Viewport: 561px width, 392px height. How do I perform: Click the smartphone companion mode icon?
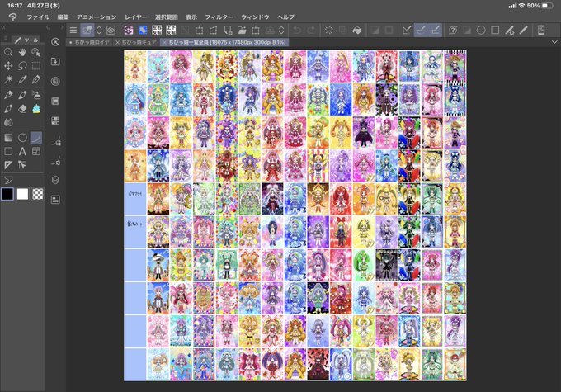coord(541,31)
